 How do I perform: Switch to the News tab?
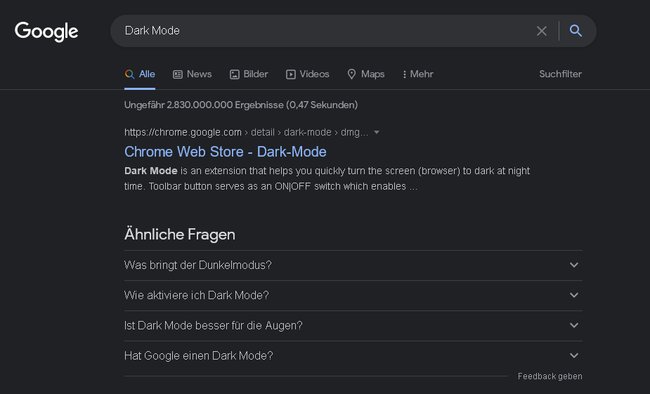192,74
